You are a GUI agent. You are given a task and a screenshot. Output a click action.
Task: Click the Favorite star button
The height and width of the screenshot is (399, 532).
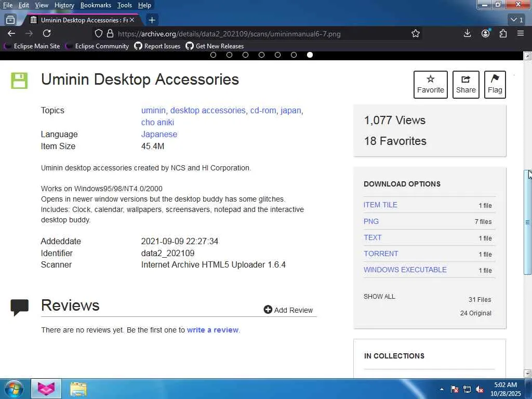tap(431, 85)
